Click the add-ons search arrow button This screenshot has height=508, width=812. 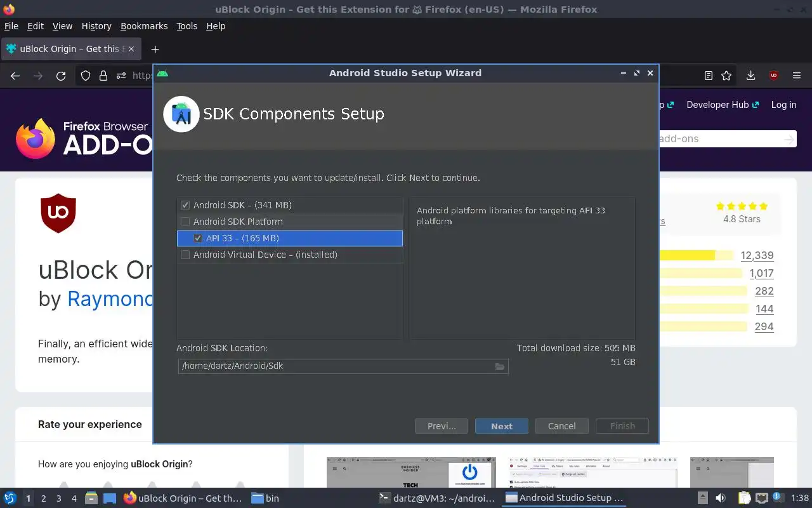[x=789, y=138]
